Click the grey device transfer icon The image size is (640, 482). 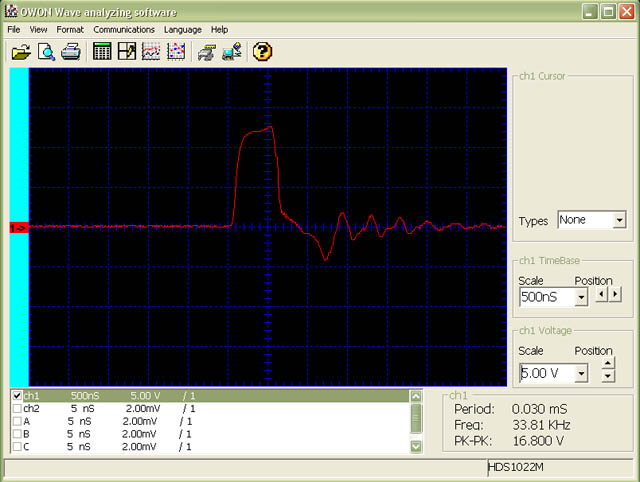(x=207, y=53)
